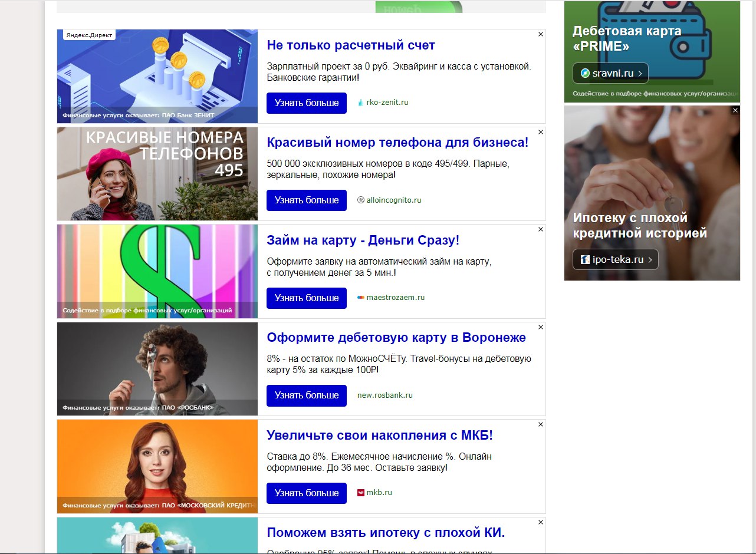Click alloincognito.ru favicon icon
The image size is (756, 554).
(361, 200)
